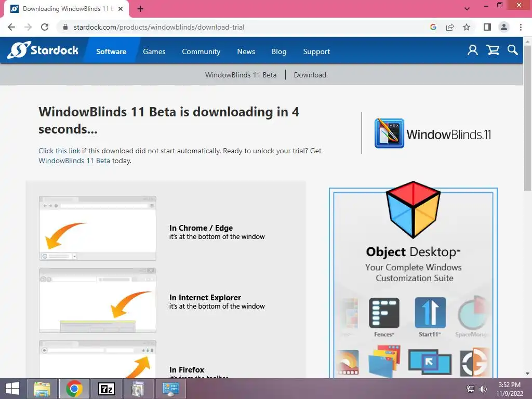Open the Community menu
The width and height of the screenshot is (532, 399).
coord(201,51)
